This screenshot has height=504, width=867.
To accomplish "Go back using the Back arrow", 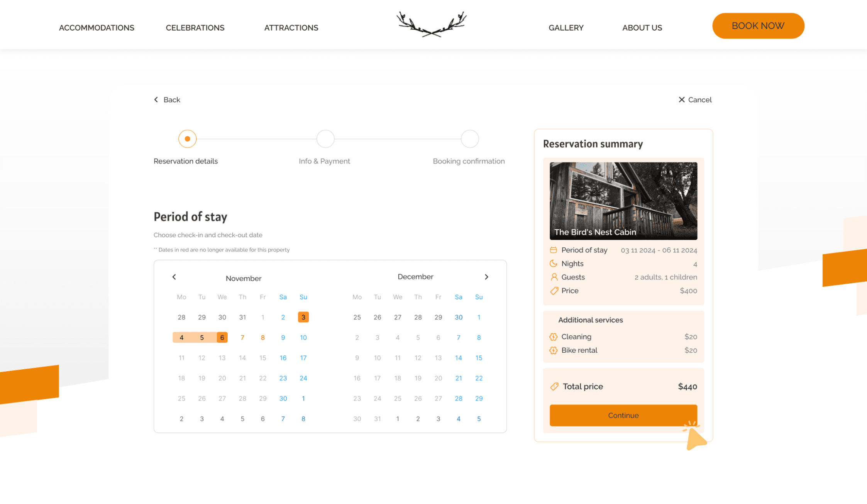I will (x=156, y=100).
